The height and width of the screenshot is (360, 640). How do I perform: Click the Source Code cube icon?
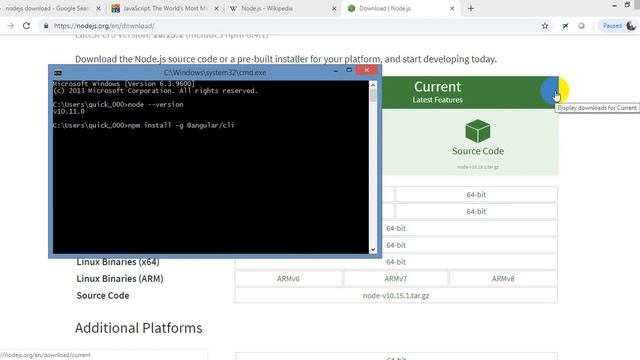tap(478, 131)
